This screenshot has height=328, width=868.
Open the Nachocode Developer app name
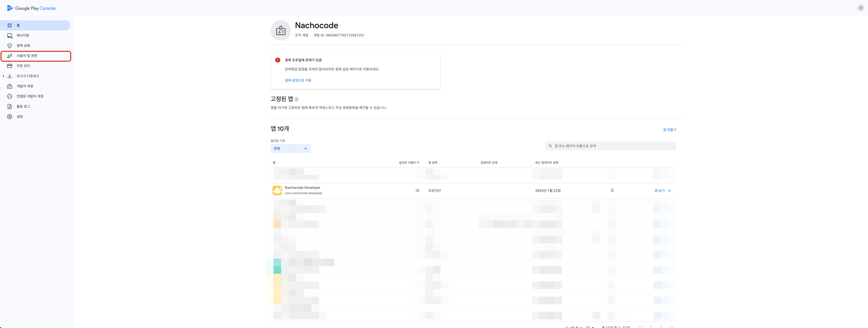tap(303, 188)
